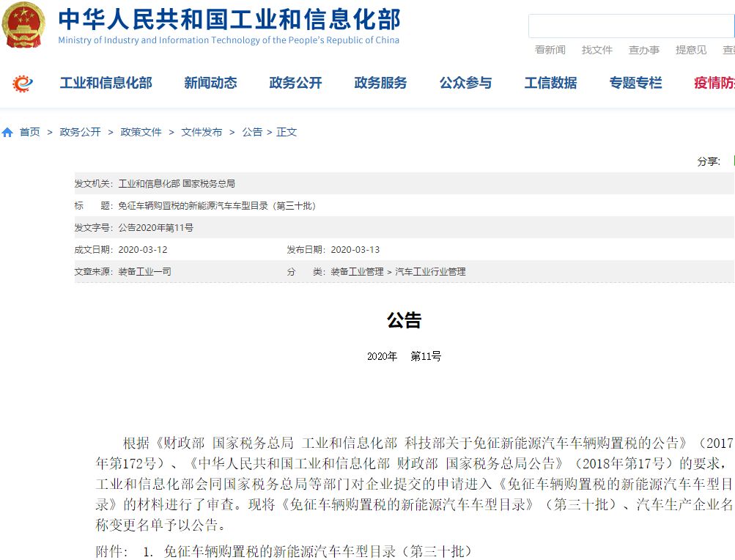Open attachment 1 免征车辆购置税的新能源汽车车型目录
This screenshot has width=735, height=560.
317,551
